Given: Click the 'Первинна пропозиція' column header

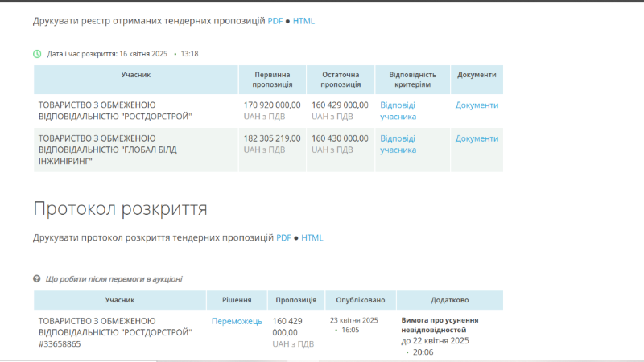Looking at the screenshot, I should (272, 79).
